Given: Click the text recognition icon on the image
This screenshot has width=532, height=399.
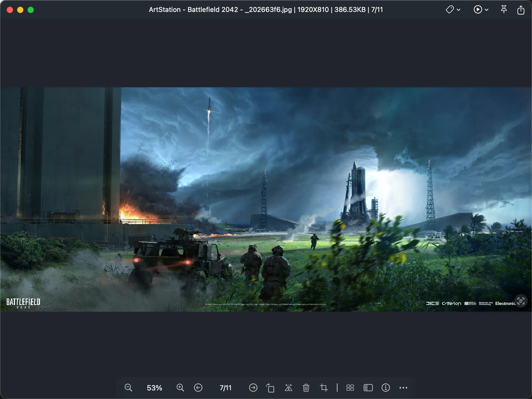Looking at the screenshot, I should [x=521, y=301].
